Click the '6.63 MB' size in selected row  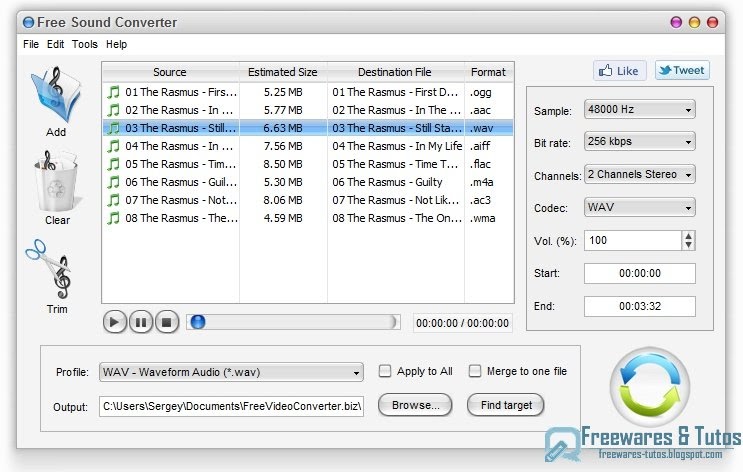283,128
